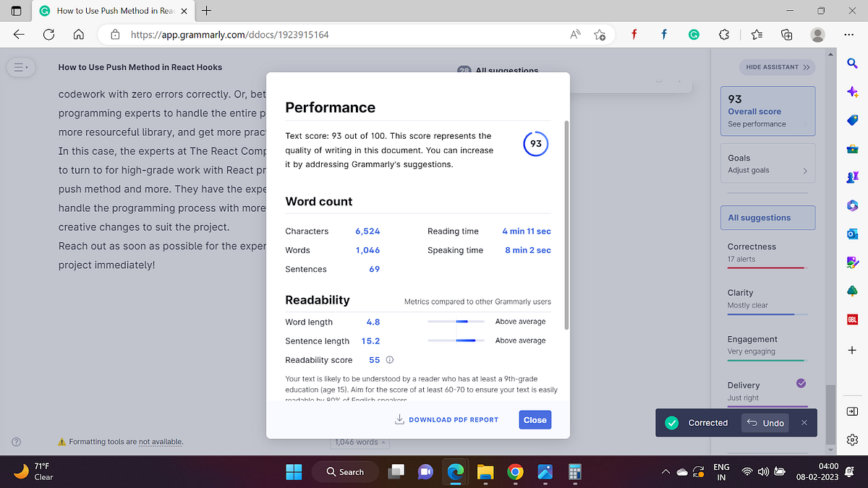Open the Shopping icon in the sidebar
Screen dimensions: 868x488
[x=852, y=121]
